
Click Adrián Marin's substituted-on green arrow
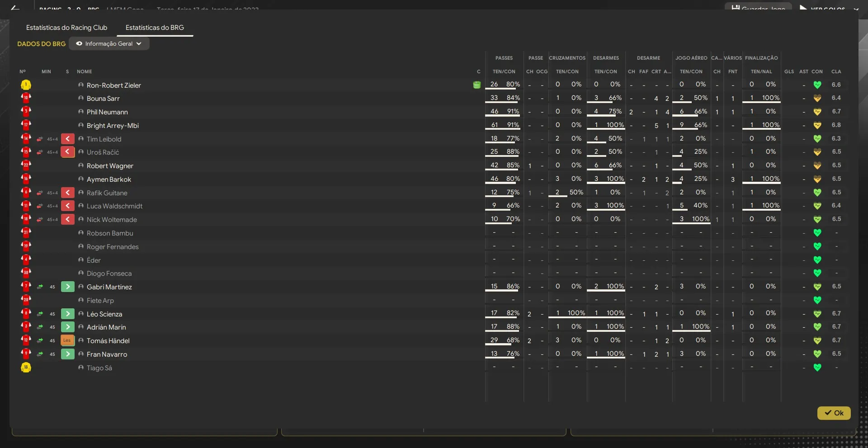coord(67,327)
